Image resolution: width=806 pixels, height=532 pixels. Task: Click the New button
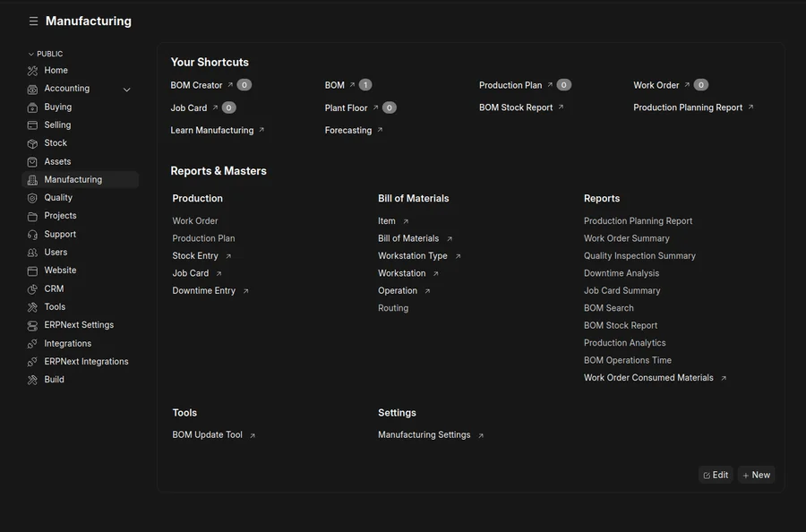pyautogui.click(x=756, y=475)
